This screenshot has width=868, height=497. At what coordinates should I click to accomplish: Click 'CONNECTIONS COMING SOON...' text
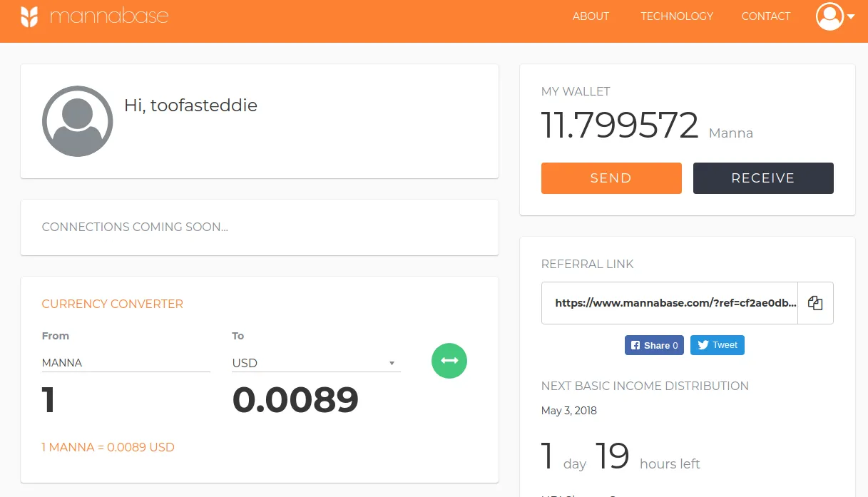coord(135,227)
